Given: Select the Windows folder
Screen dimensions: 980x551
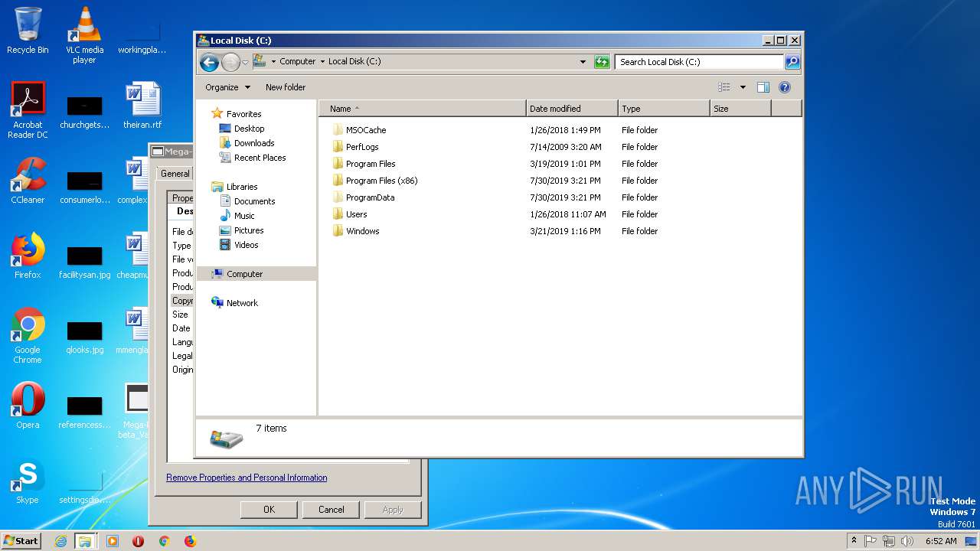Looking at the screenshot, I should 362,231.
